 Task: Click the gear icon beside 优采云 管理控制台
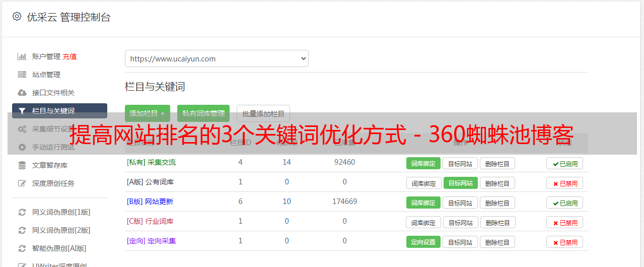pyautogui.click(x=17, y=17)
